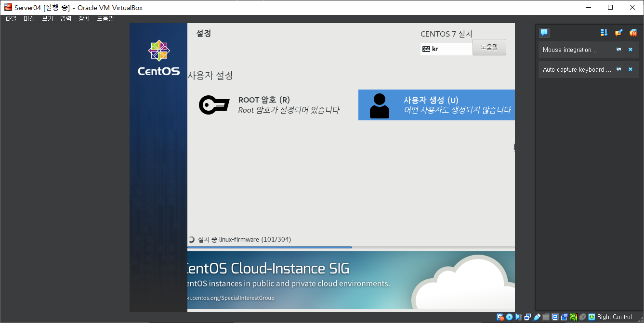Viewport: 644px width, 323px height.
Task: Click the ROOT password key icon
Action: coord(214,105)
